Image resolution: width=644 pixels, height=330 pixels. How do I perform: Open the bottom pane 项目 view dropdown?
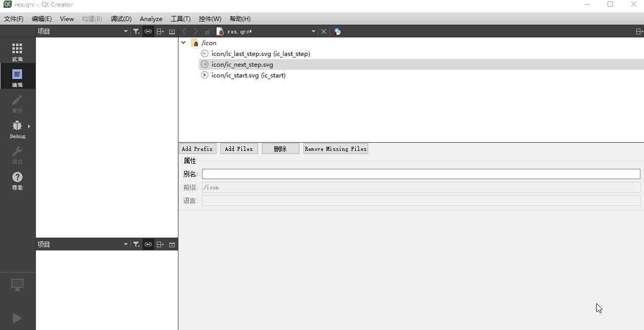(126, 245)
